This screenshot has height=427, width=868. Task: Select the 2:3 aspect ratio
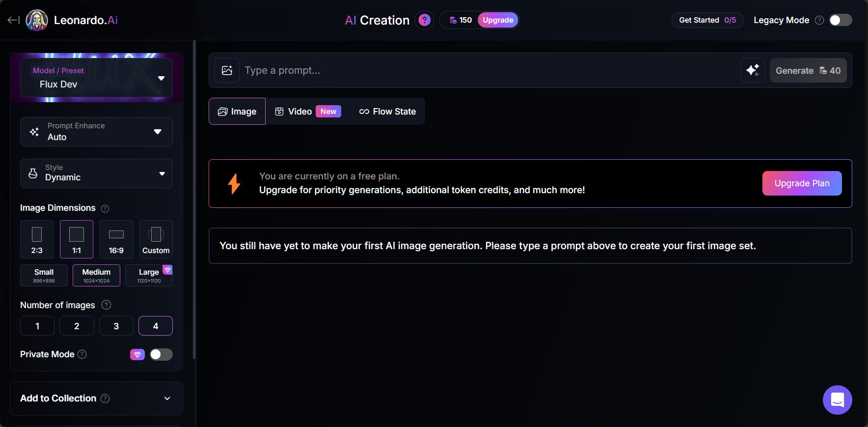(x=37, y=239)
